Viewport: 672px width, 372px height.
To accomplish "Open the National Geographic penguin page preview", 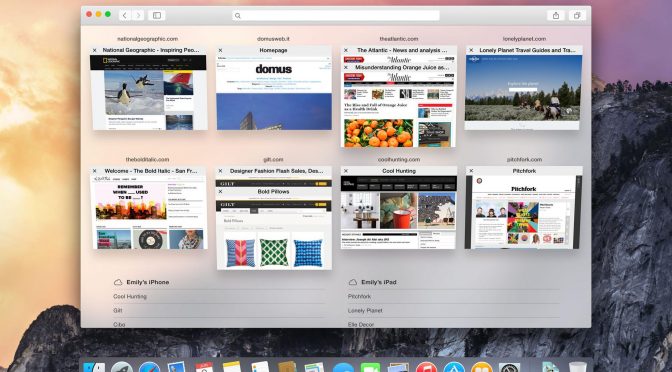I will pyautogui.click(x=148, y=92).
